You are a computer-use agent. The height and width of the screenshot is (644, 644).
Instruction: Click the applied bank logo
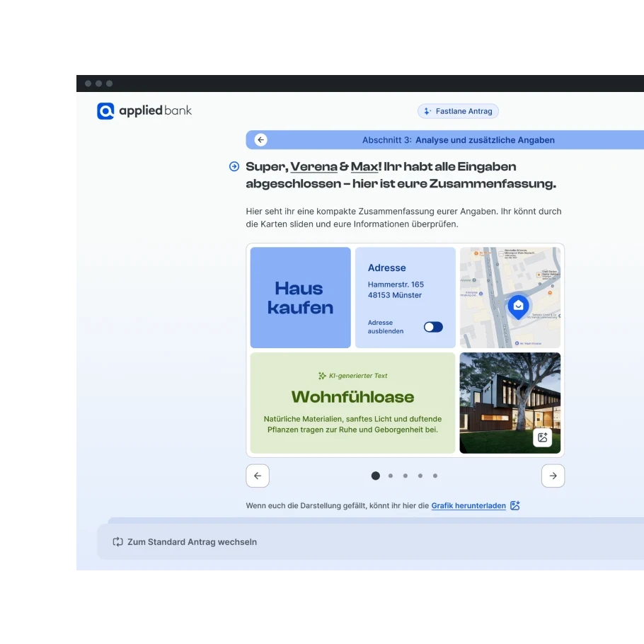(144, 111)
